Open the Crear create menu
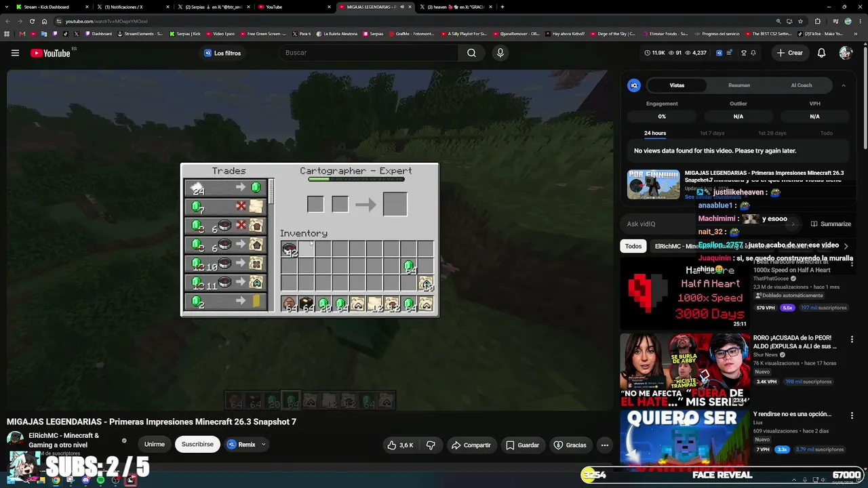The height and width of the screenshot is (488, 868). coord(790,53)
